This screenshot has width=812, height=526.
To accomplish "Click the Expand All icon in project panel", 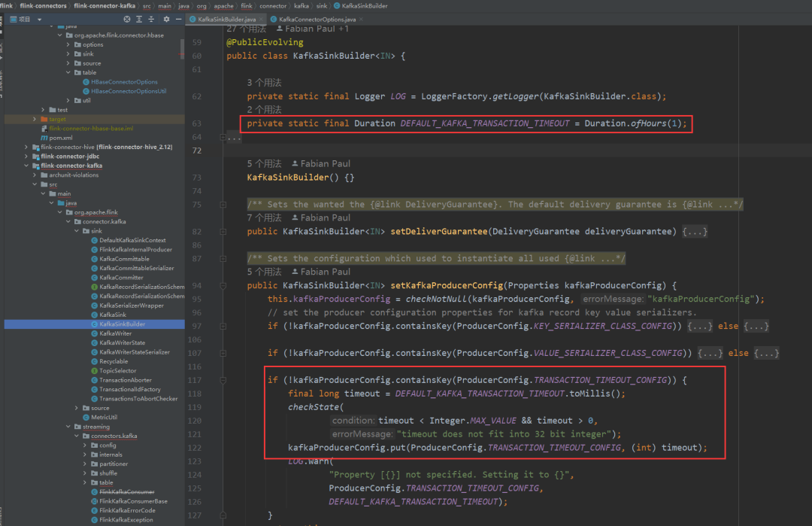I will click(x=140, y=19).
